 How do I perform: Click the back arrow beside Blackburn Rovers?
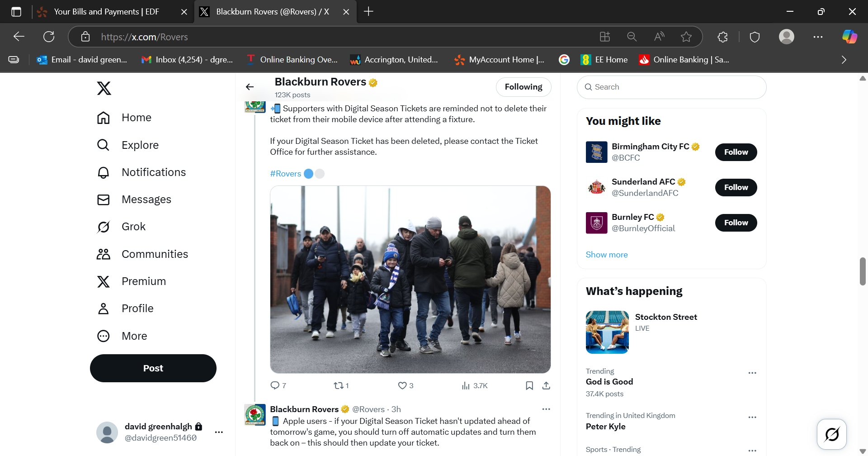pyautogui.click(x=250, y=87)
